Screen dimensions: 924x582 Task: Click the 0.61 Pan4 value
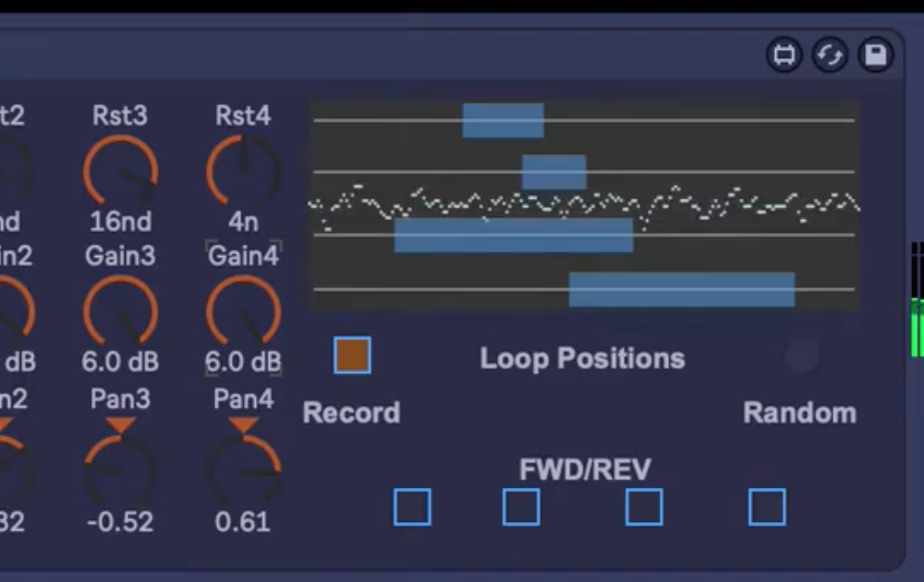coord(243,522)
